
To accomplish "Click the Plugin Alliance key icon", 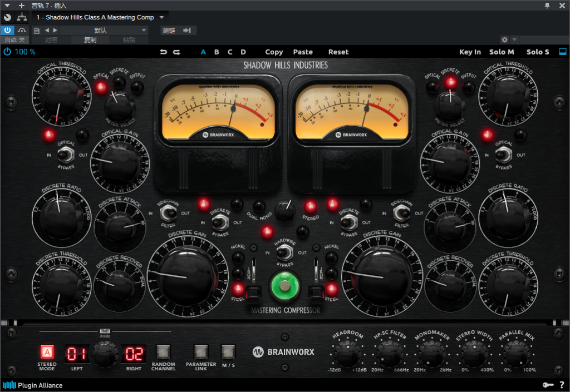I will pyautogui.click(x=548, y=385).
